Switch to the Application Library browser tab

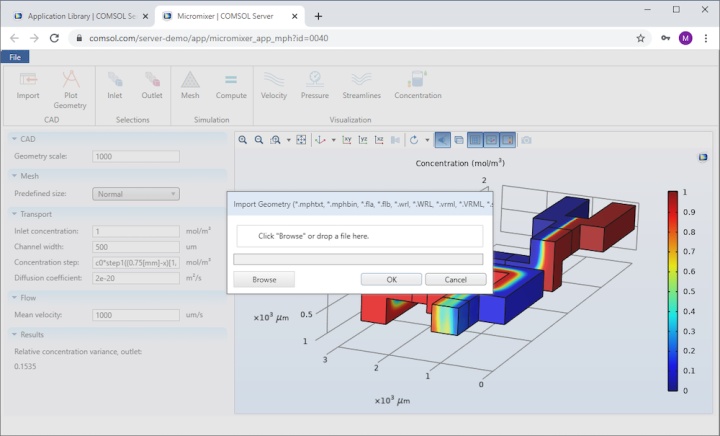[80, 16]
